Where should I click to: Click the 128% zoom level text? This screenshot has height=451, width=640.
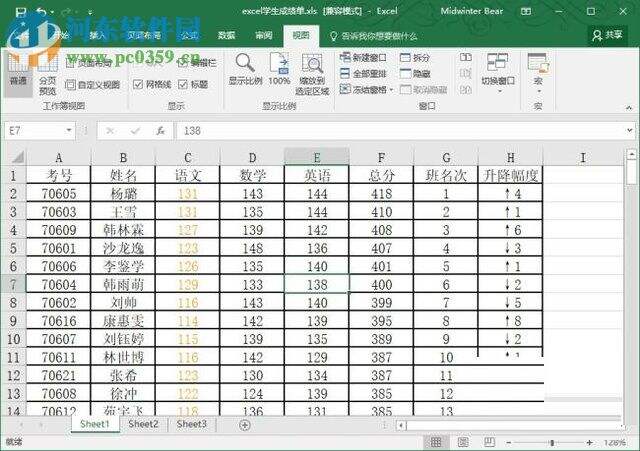(x=614, y=442)
